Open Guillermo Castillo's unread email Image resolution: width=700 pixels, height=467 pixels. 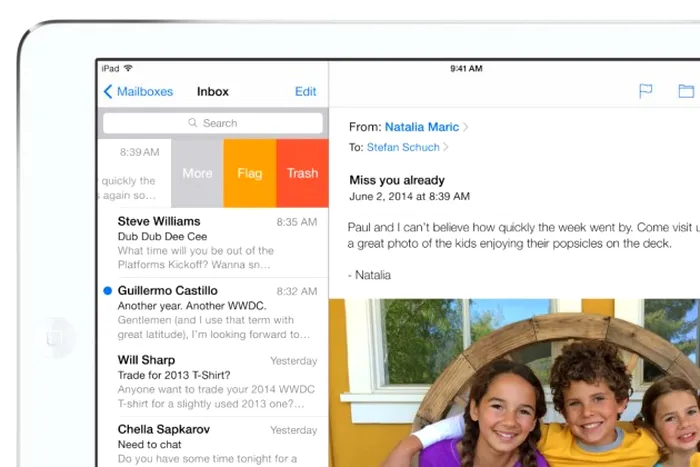click(x=213, y=312)
